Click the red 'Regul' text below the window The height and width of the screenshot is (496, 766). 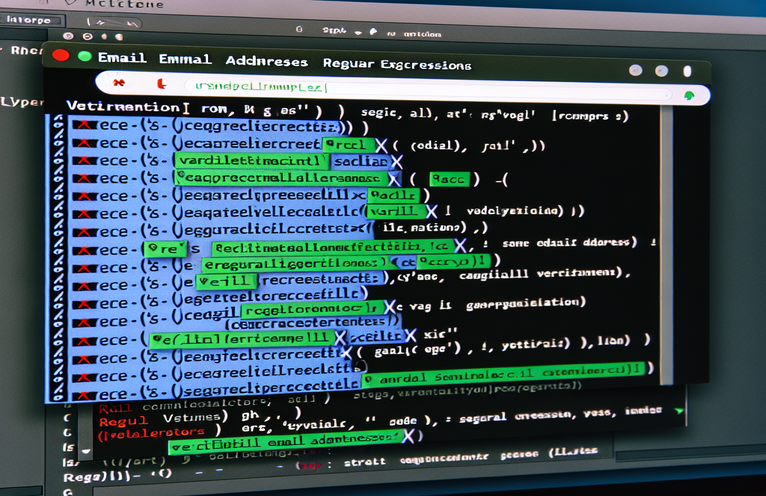(116, 422)
